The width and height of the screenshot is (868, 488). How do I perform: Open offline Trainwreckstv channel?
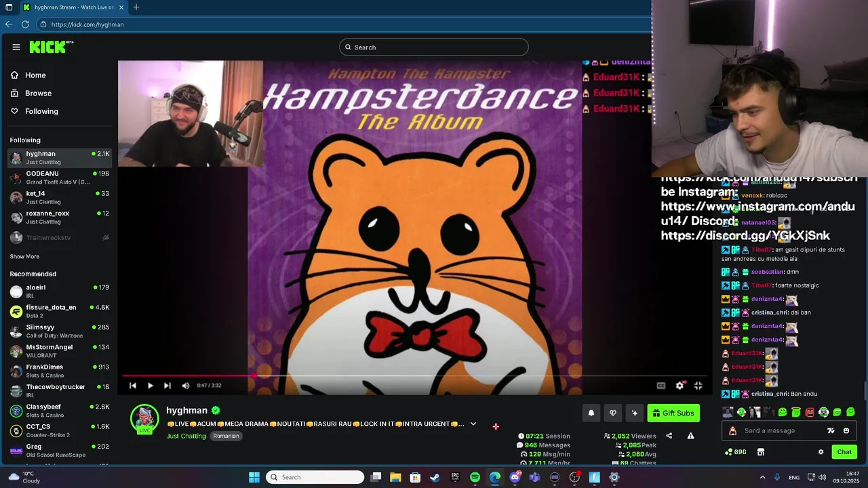tap(60, 238)
